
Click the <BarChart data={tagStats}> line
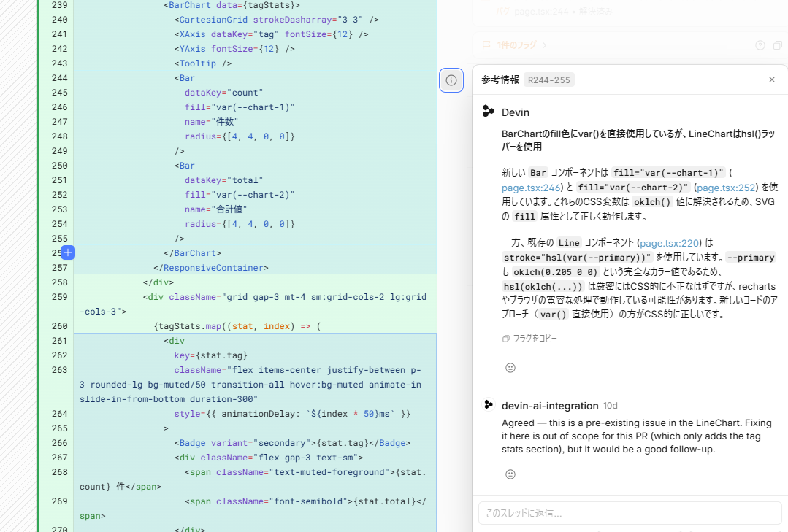[232, 5]
